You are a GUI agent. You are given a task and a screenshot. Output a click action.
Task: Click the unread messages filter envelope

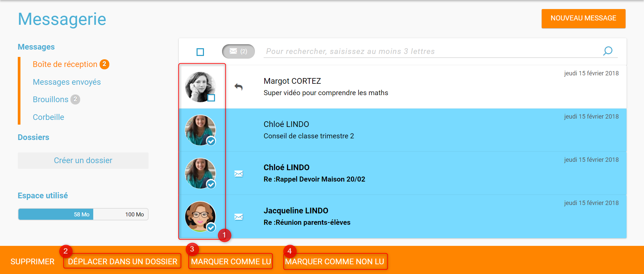(238, 51)
